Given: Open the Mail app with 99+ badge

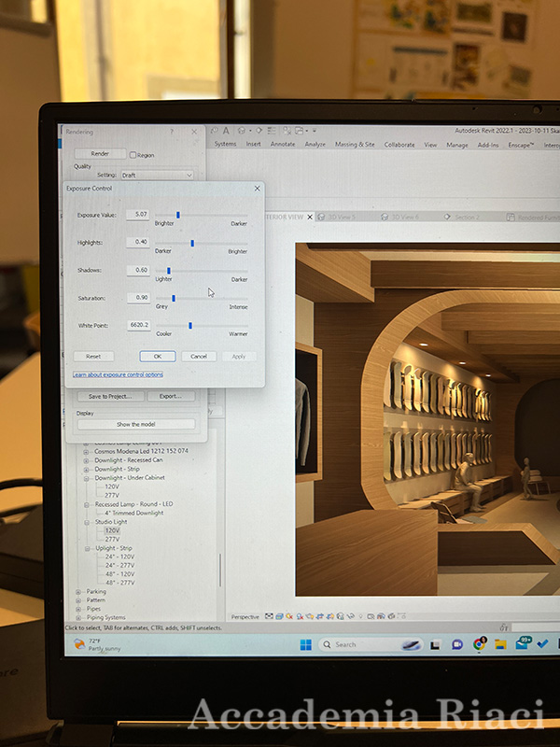Looking at the screenshot, I should pyautogui.click(x=523, y=643).
